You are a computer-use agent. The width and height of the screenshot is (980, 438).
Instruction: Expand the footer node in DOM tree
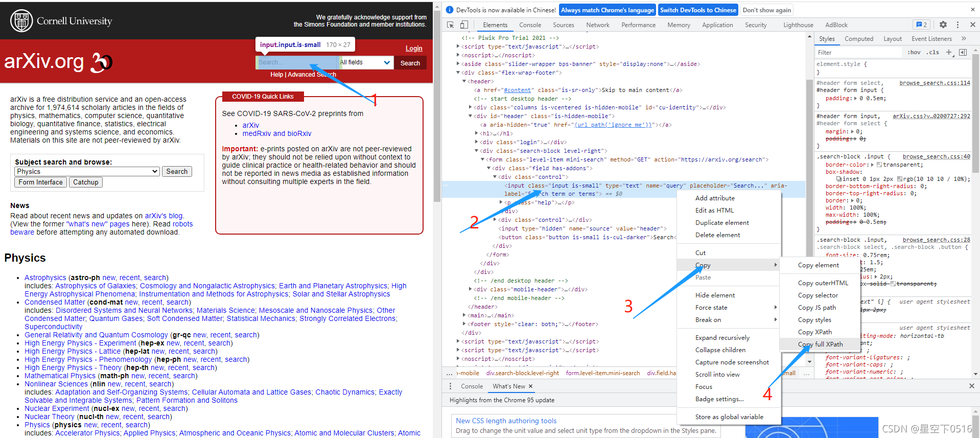coord(464,324)
